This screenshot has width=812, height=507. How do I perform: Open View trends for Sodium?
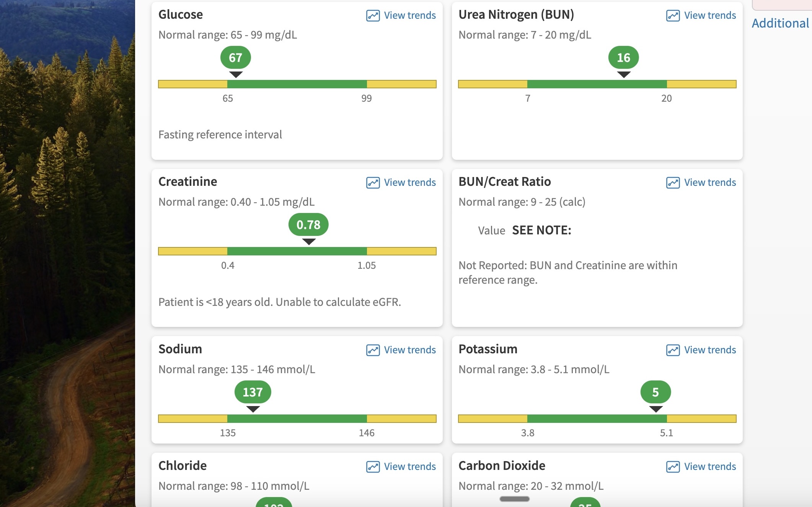click(x=409, y=350)
